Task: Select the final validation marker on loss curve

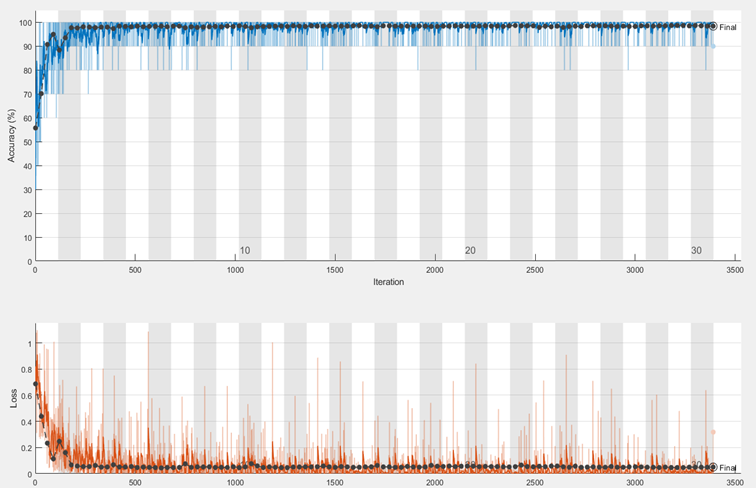Action: (712, 467)
